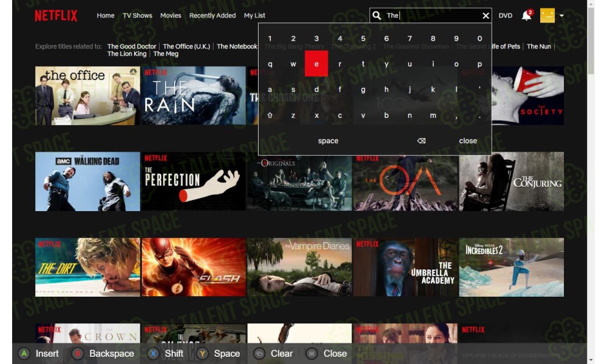The image size is (607, 364).
Task: Click in the search text field
Action: [x=432, y=16]
